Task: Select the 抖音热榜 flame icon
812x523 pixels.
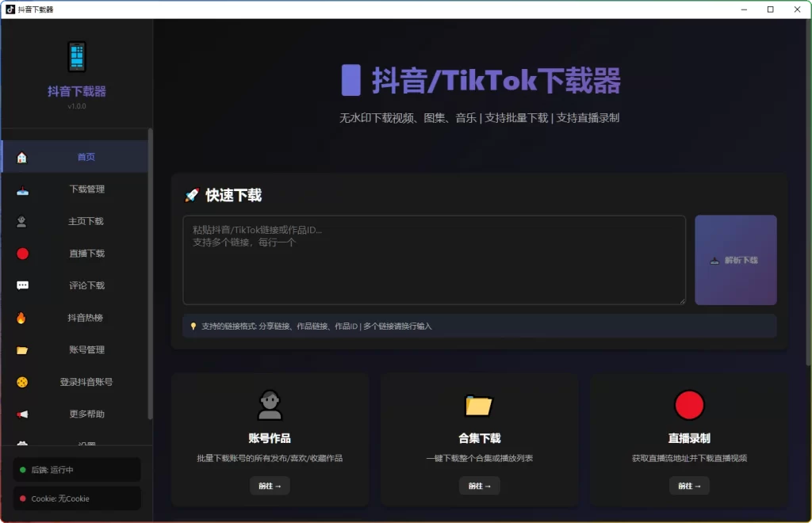Action: pos(23,318)
